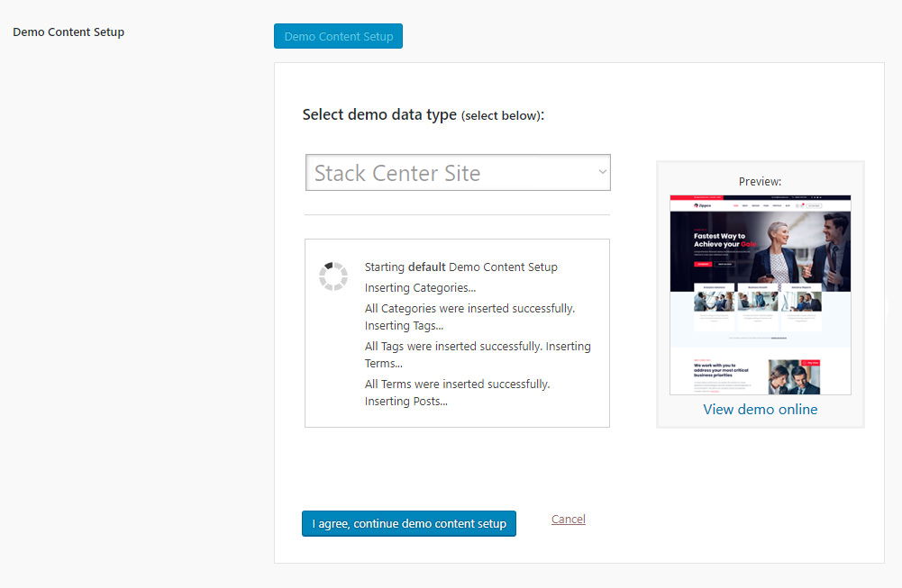This screenshot has width=902, height=588.
Task: Click the Demo Content Setup label
Action: pos(68,32)
